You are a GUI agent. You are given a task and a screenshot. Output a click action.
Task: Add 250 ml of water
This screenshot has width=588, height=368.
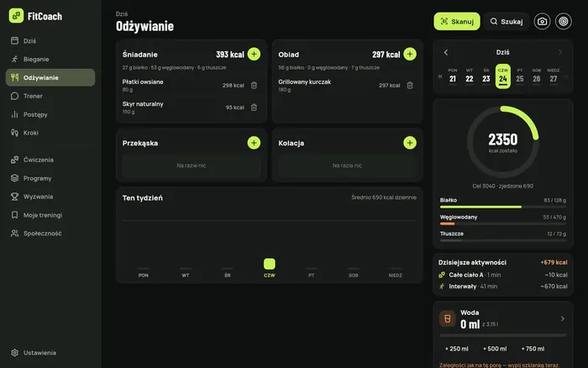(457, 349)
